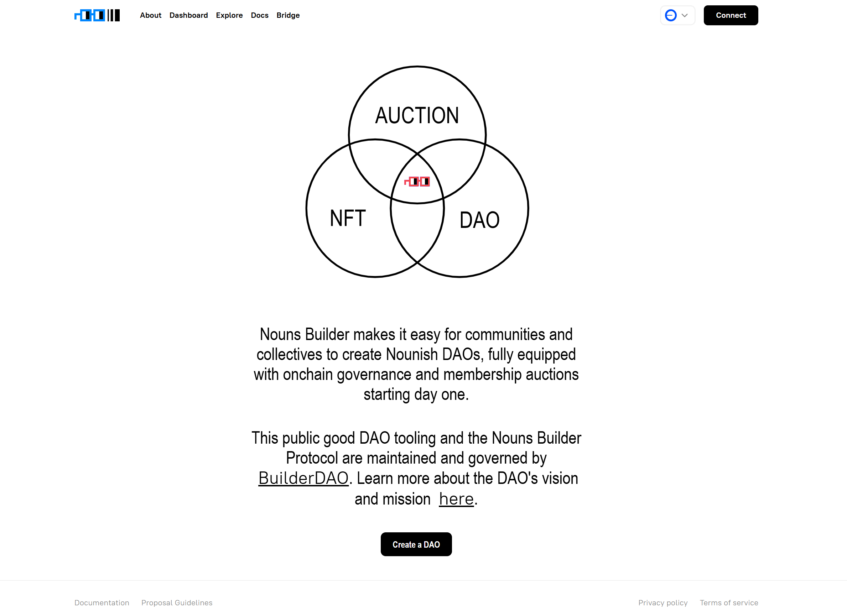Click the NFT circle of the diagram
This screenshot has width=847, height=616.
point(347,218)
